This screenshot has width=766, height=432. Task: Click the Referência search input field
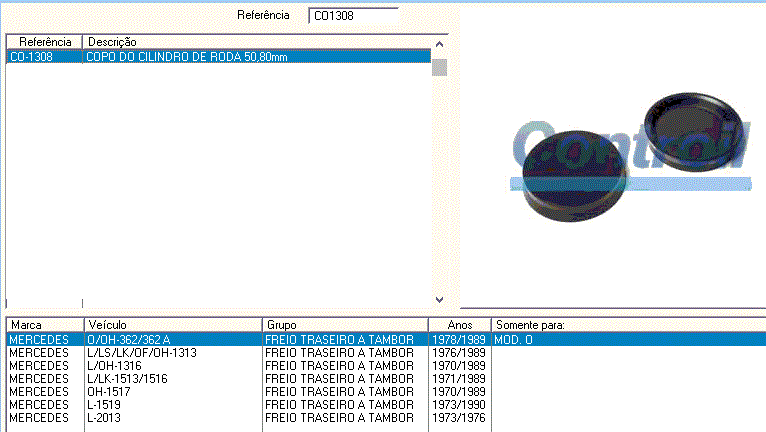coord(353,16)
